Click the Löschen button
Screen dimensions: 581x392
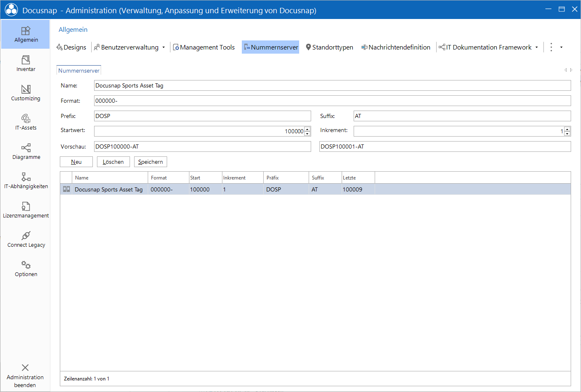click(113, 162)
